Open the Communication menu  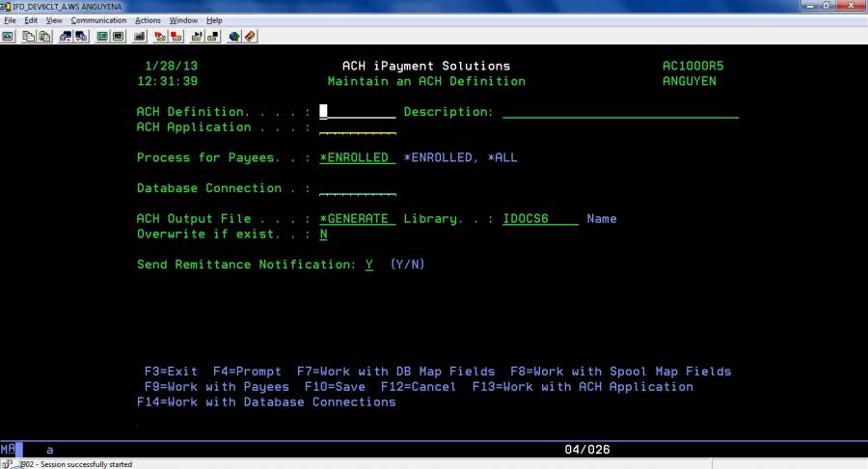98,20
